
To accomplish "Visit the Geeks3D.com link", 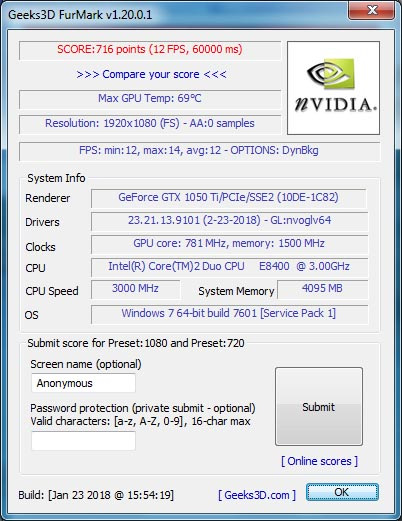I will (257, 495).
